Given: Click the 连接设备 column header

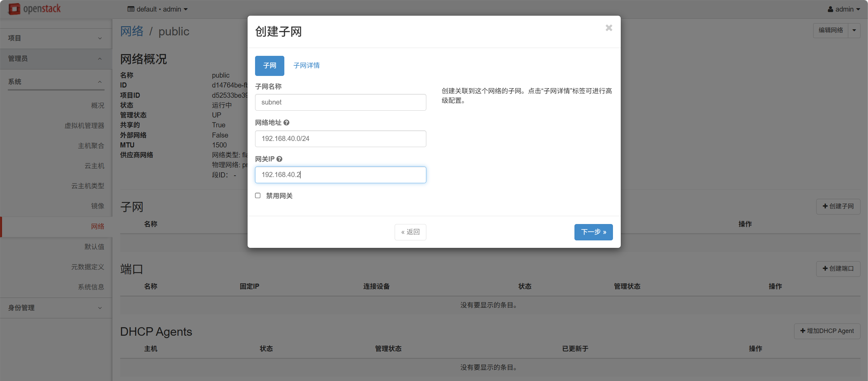Looking at the screenshot, I should (x=376, y=286).
